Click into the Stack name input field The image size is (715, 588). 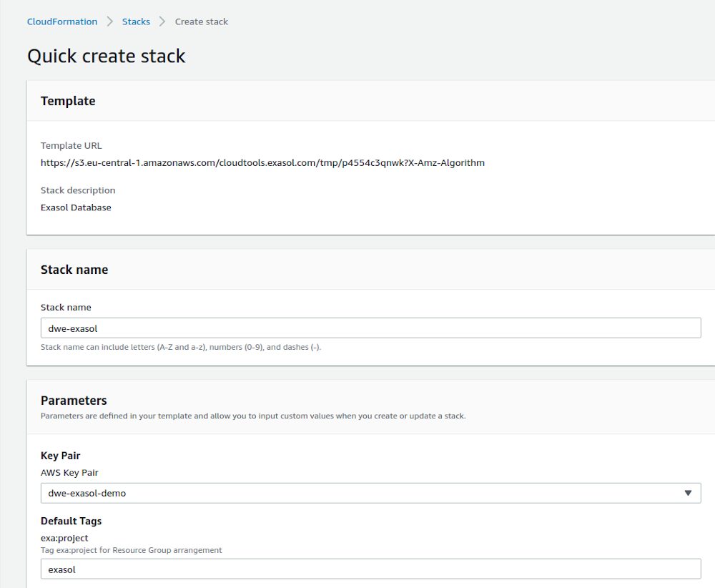(370, 328)
